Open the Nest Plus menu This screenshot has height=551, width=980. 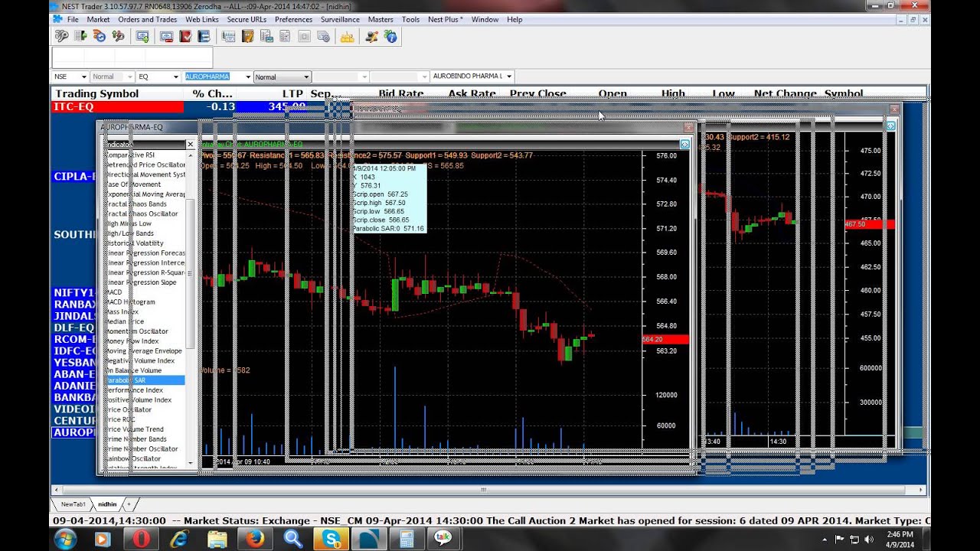(x=446, y=19)
